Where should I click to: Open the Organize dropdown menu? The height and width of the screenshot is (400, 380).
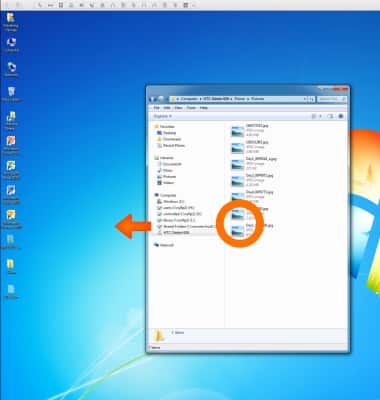tap(162, 116)
